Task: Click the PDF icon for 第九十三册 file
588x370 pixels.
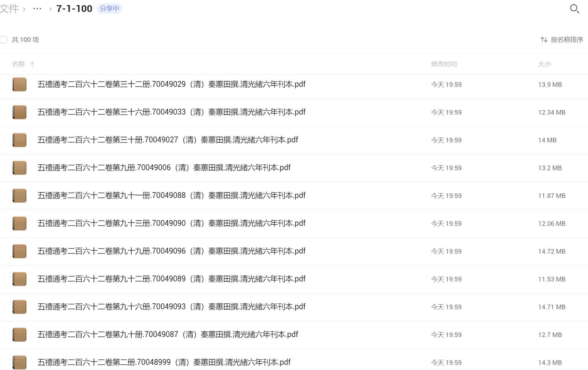Action: pos(19,224)
